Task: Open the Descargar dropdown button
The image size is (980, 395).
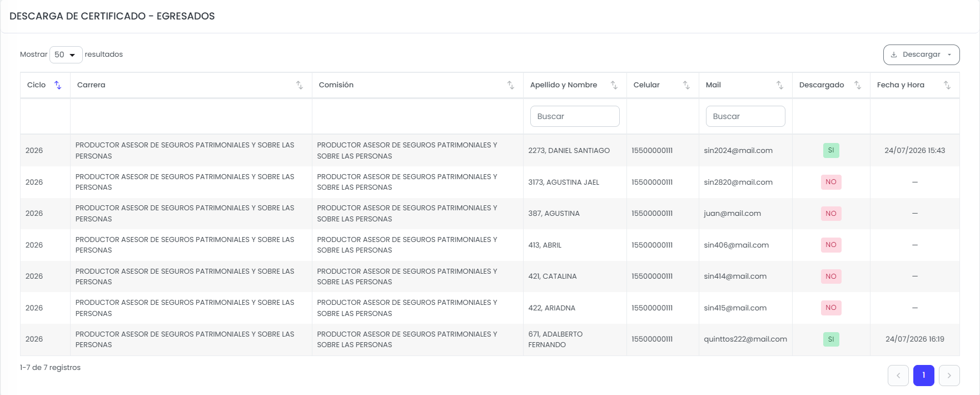Action: (x=921, y=55)
